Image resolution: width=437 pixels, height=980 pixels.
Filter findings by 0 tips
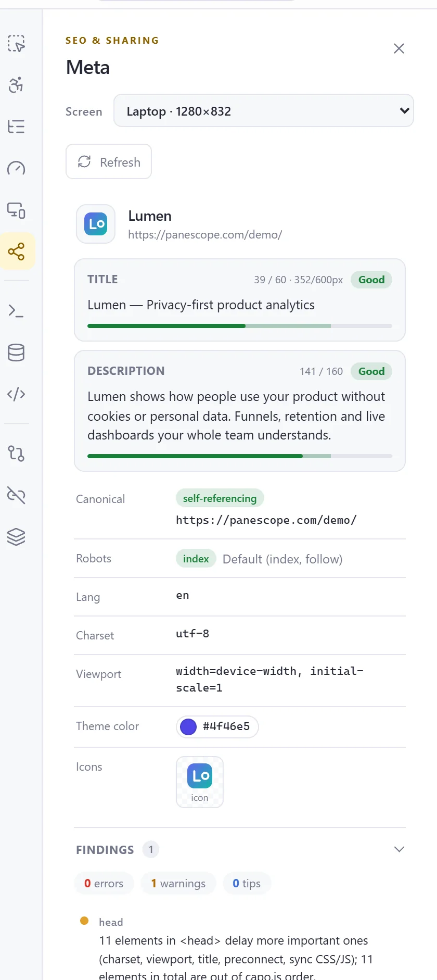click(247, 884)
